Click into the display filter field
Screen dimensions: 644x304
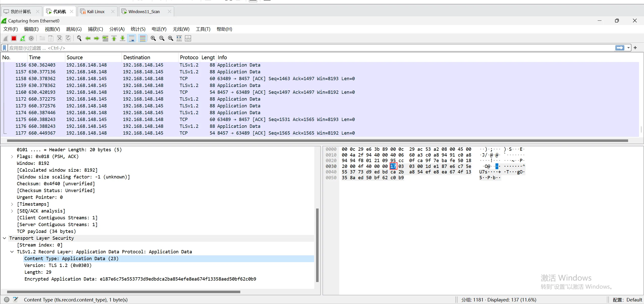click(x=302, y=48)
